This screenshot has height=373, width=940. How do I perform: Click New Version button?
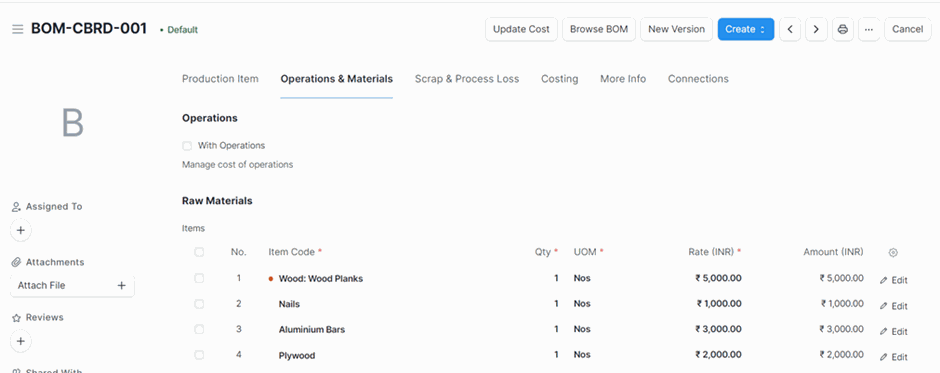coord(676,29)
